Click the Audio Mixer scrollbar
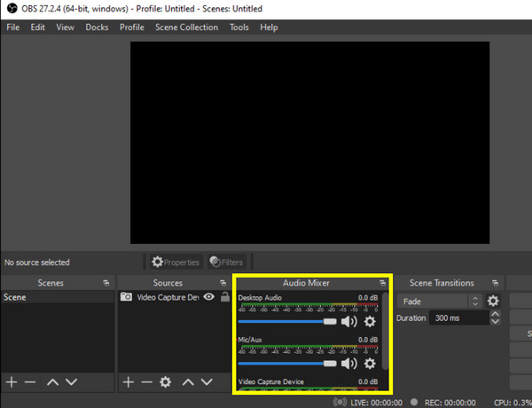The height and width of the screenshot is (408, 532). [x=385, y=331]
